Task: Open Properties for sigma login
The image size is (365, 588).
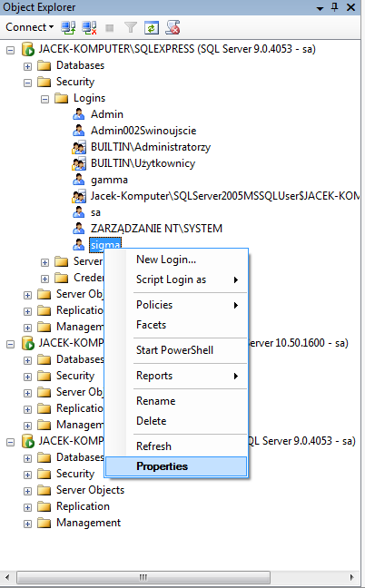Action: click(x=176, y=466)
